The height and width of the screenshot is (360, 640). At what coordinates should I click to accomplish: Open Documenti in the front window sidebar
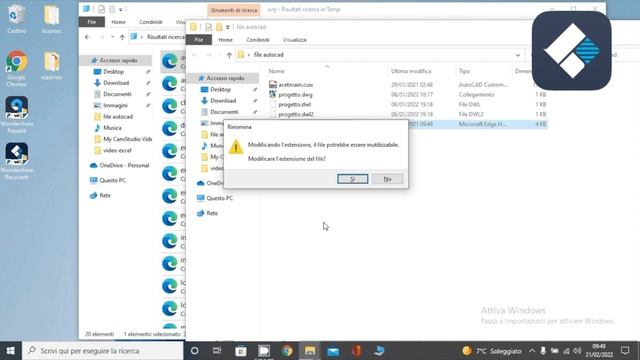pos(224,112)
